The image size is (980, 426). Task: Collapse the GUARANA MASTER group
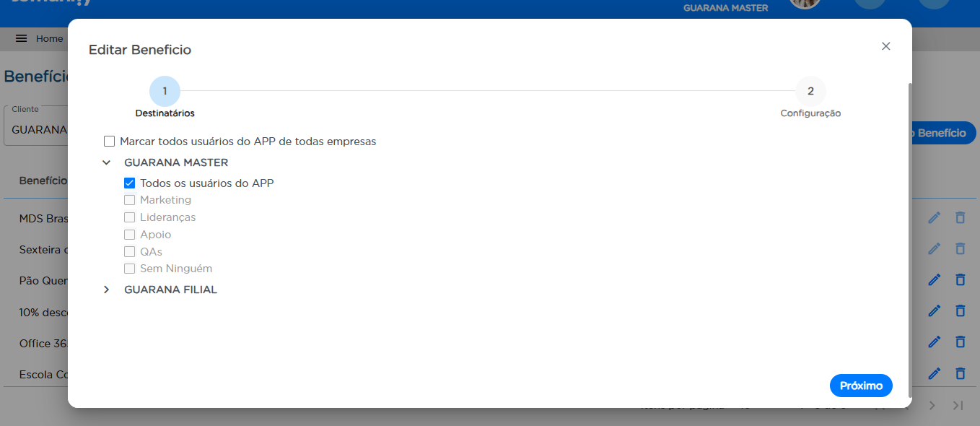point(107,163)
